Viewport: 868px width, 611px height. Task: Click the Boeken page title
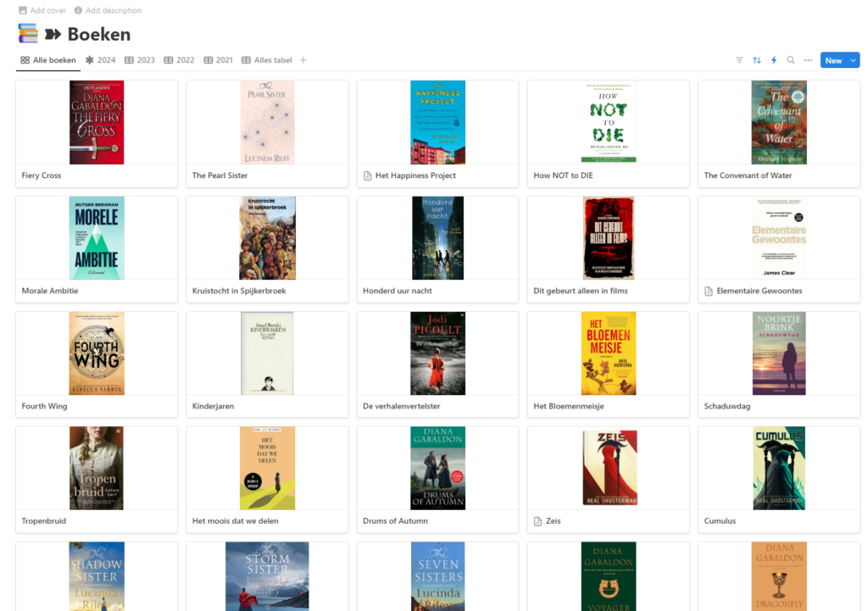[x=99, y=34]
